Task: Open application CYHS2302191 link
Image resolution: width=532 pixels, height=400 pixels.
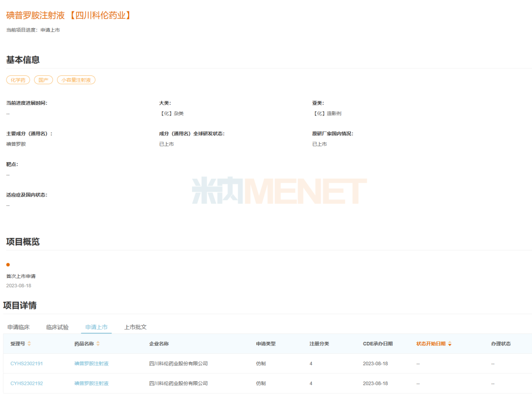Action: tap(27, 364)
